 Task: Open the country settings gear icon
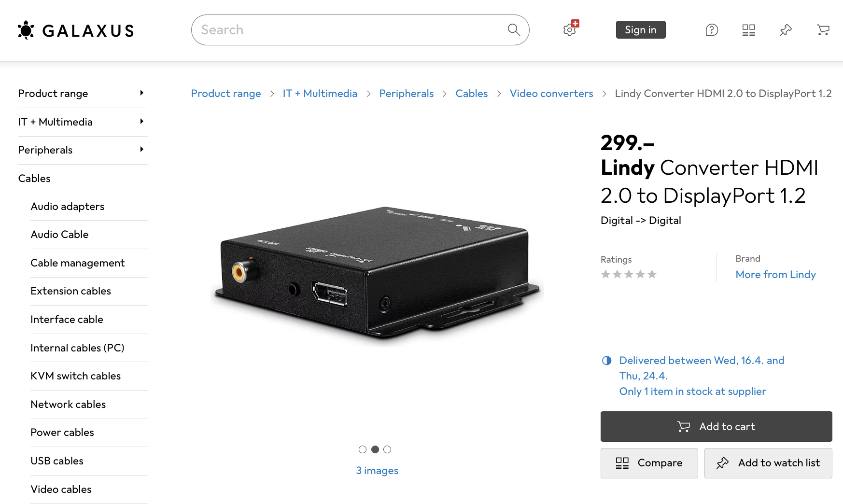(570, 29)
